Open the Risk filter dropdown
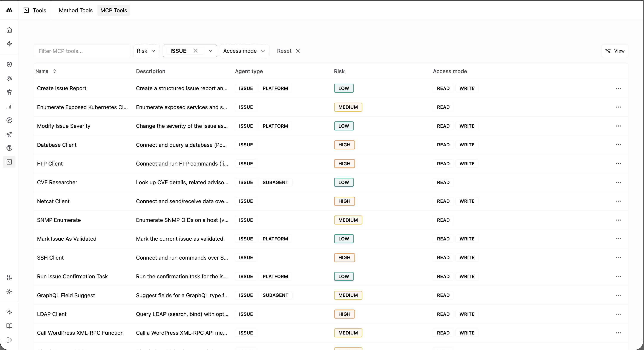Viewport: 644px width, 350px height. tap(146, 51)
